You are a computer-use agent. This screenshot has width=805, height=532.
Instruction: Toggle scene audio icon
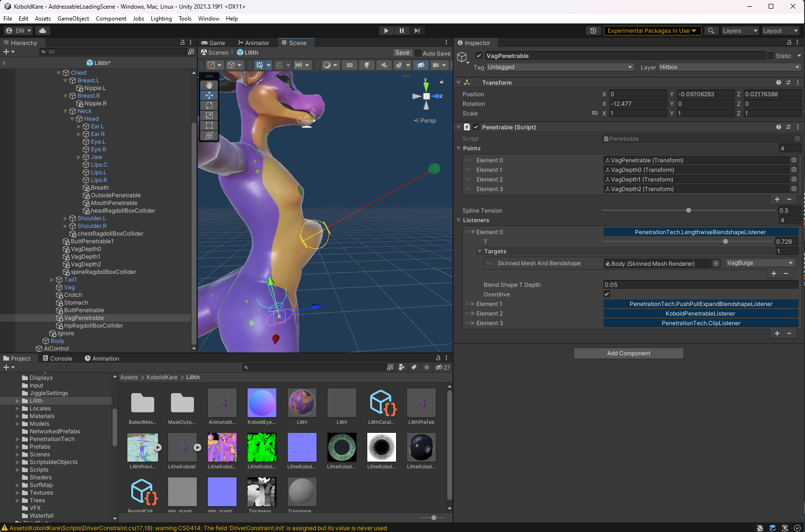pyautogui.click(x=384, y=65)
